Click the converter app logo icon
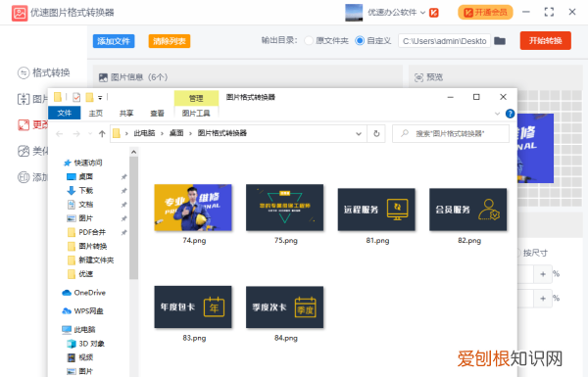This screenshot has height=377, width=588. pyautogui.click(x=20, y=13)
